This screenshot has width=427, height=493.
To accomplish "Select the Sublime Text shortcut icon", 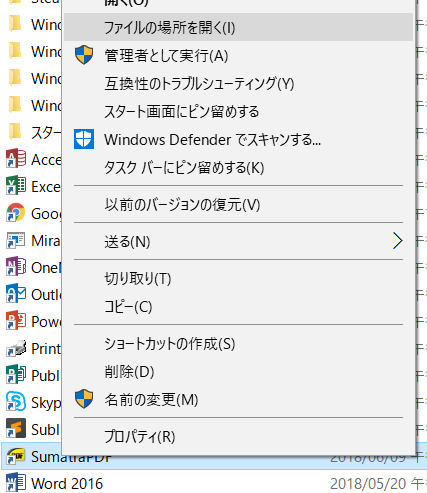I will click(x=16, y=429).
